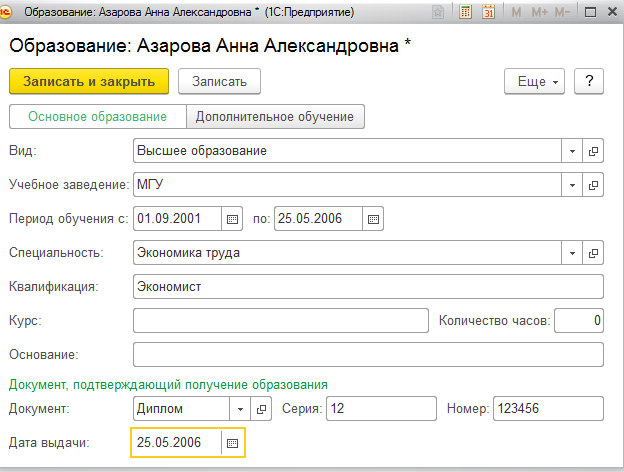
Task: Select the Основное образование tab
Action: pos(97,117)
